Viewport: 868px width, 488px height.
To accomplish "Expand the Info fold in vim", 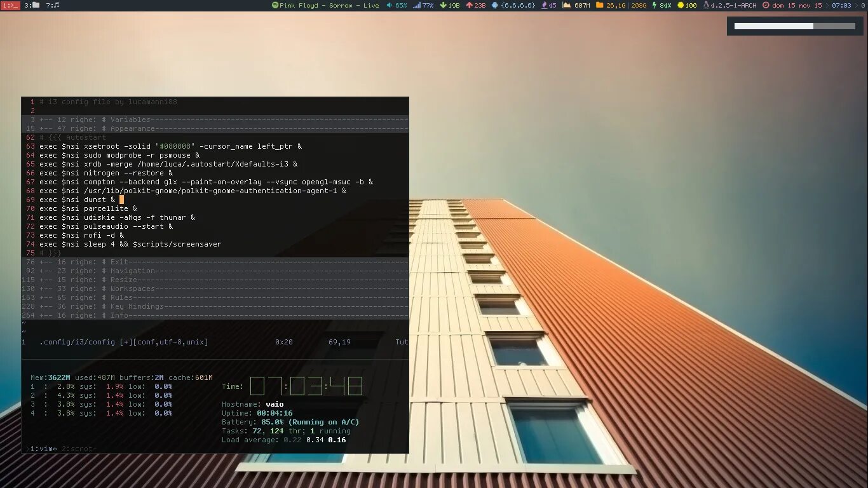I will (x=215, y=315).
